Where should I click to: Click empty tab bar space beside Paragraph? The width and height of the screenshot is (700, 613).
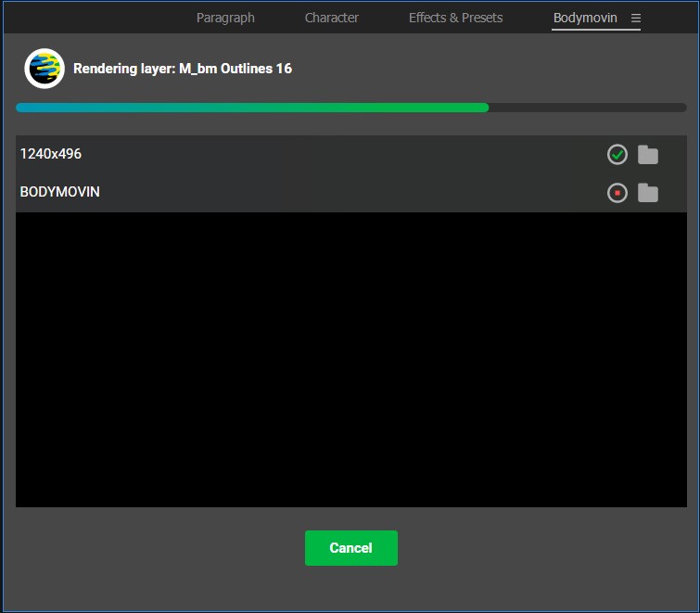click(x=98, y=18)
